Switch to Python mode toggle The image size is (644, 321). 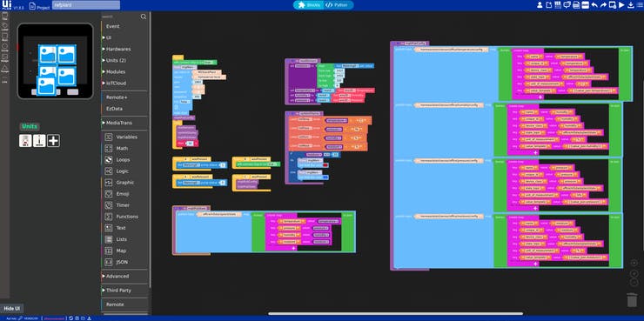pos(338,5)
